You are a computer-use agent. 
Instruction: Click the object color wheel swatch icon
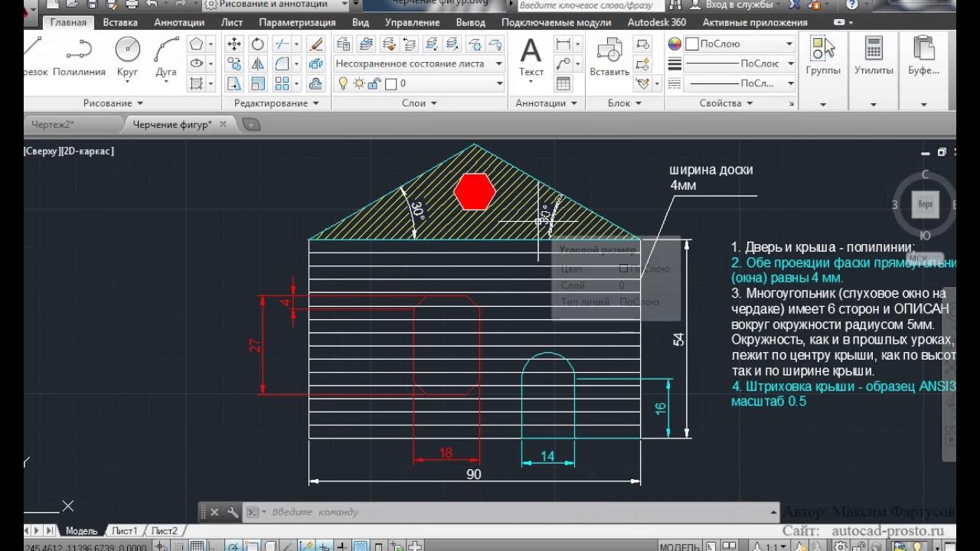(x=675, y=44)
